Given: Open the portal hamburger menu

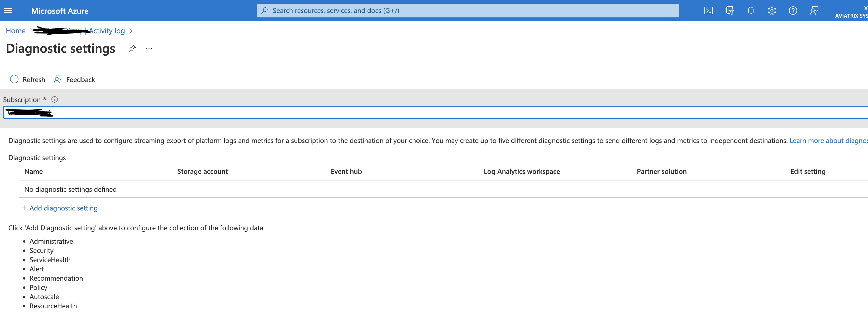Looking at the screenshot, I should click(x=8, y=10).
